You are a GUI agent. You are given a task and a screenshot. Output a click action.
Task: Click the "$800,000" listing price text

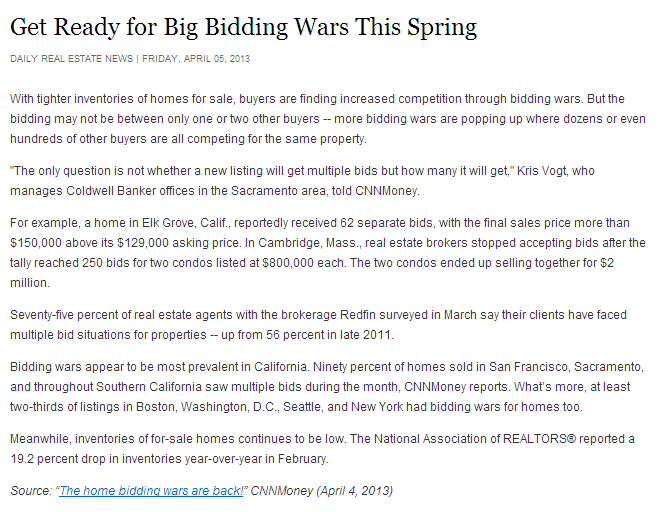pyautogui.click(x=288, y=263)
